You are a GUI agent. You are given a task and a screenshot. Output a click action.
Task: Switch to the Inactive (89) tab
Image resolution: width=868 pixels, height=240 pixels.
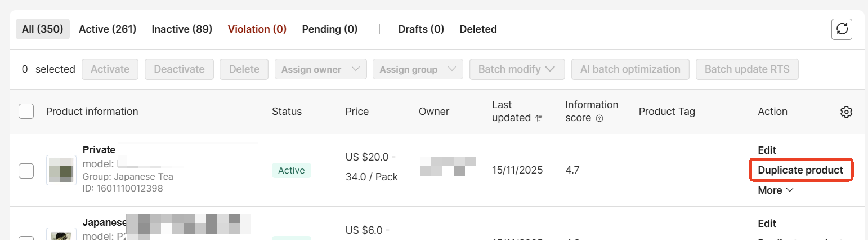[182, 29]
